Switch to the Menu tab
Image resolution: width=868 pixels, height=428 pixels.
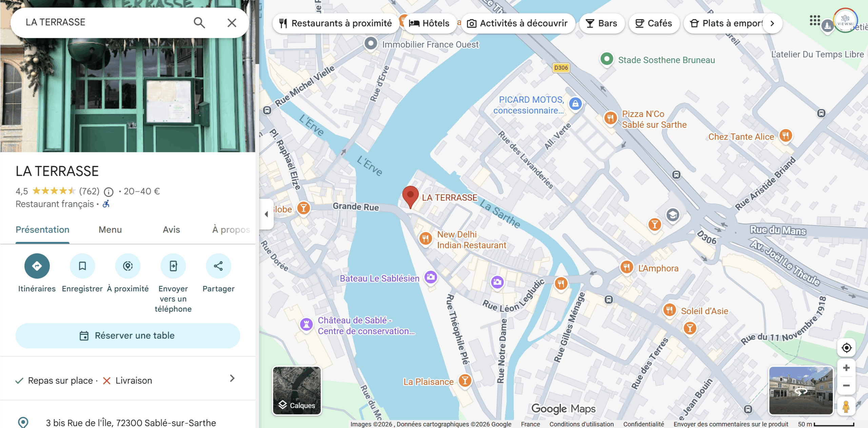click(x=110, y=230)
